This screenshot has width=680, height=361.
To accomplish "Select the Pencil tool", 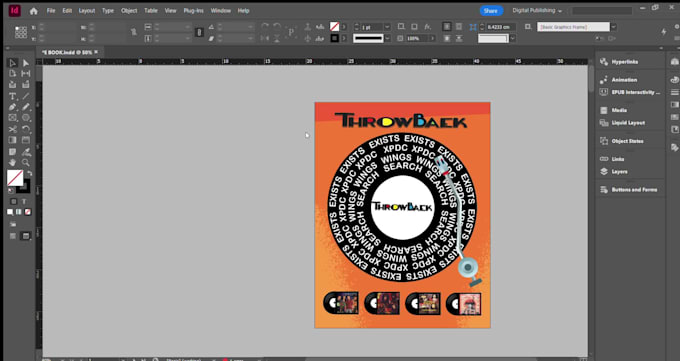I will pos(26,107).
